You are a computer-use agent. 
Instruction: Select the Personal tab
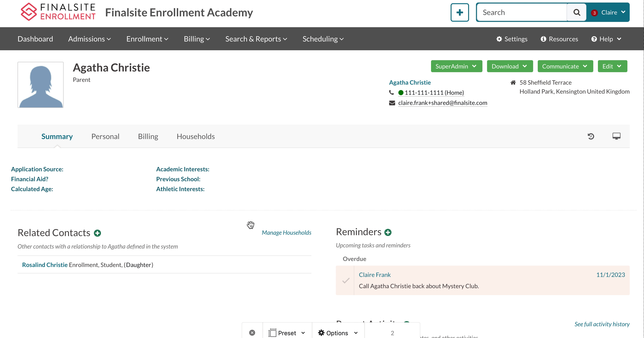105,136
